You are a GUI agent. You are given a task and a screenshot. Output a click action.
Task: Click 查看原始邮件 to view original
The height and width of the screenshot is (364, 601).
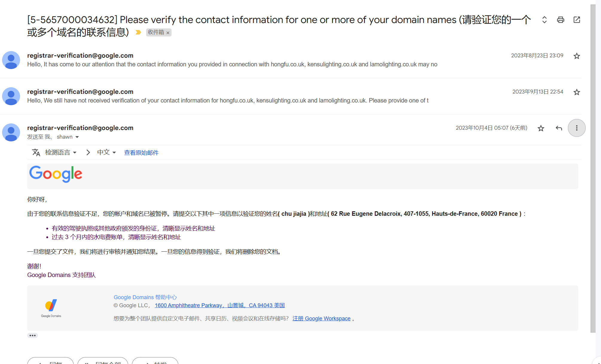(x=141, y=153)
